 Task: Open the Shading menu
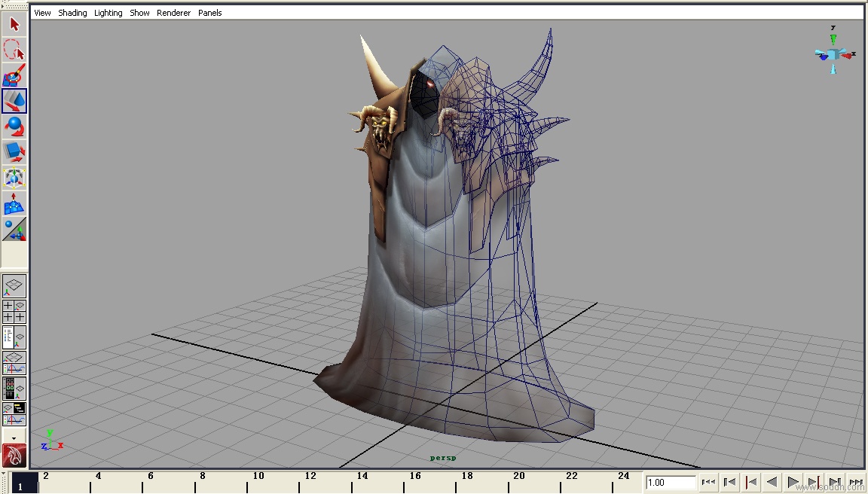pos(72,13)
